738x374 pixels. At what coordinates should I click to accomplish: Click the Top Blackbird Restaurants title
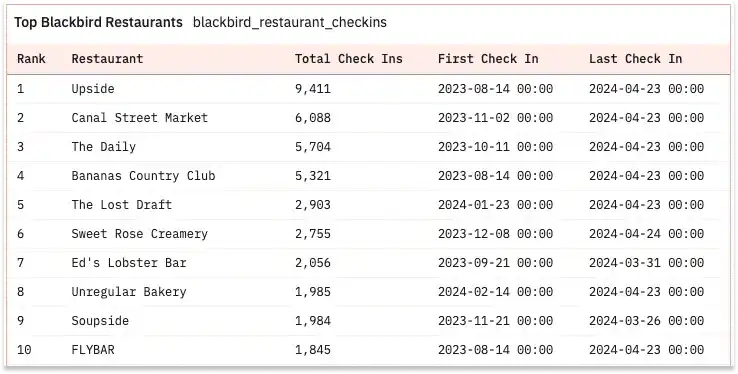tap(98, 22)
